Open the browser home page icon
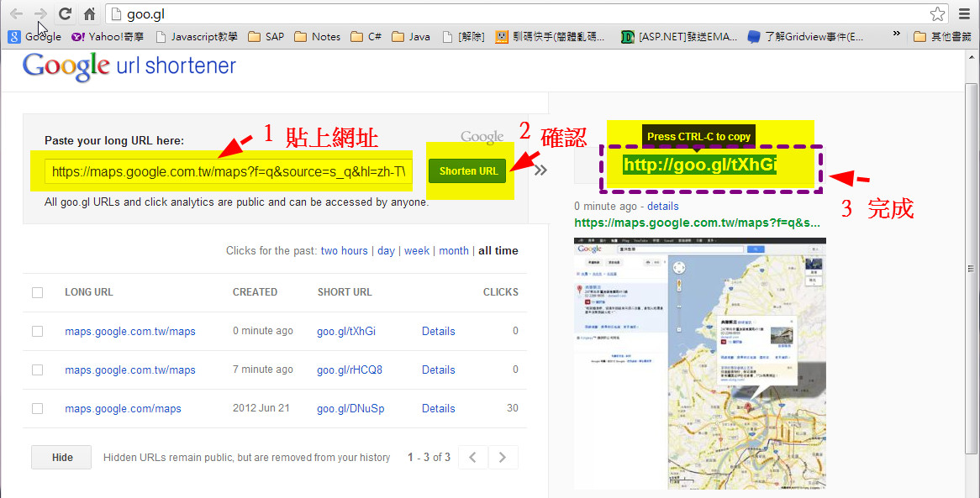This screenshot has height=498, width=980. [x=89, y=13]
